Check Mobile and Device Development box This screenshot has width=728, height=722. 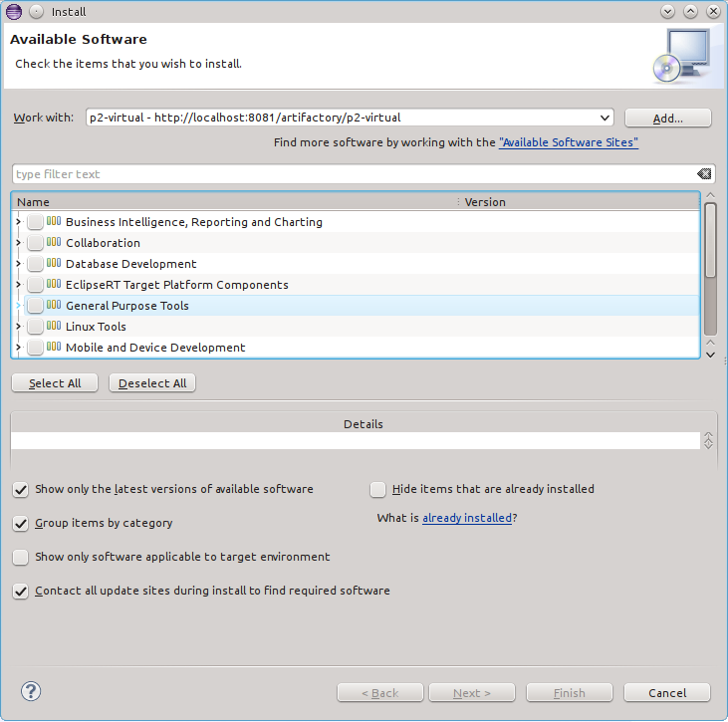tap(35, 348)
